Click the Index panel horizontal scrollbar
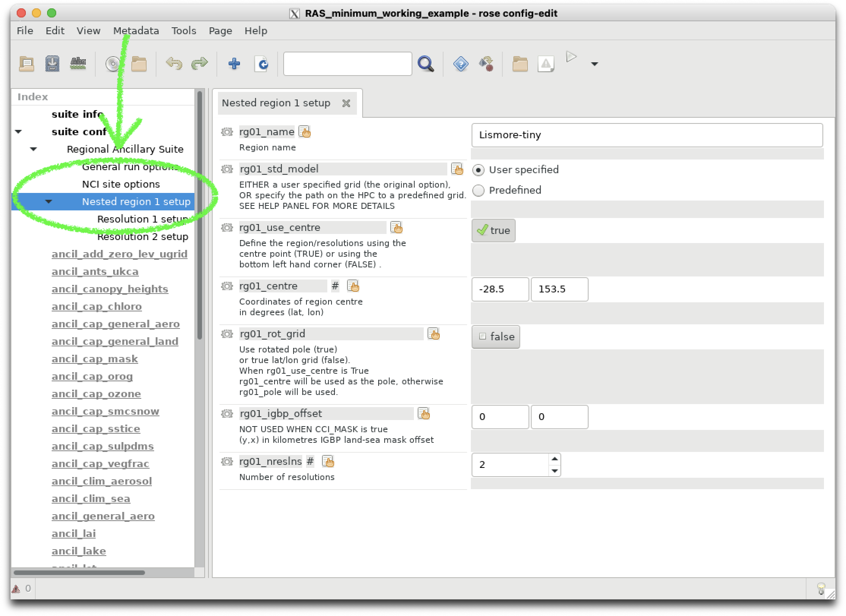The image size is (846, 616). pyautogui.click(x=79, y=572)
